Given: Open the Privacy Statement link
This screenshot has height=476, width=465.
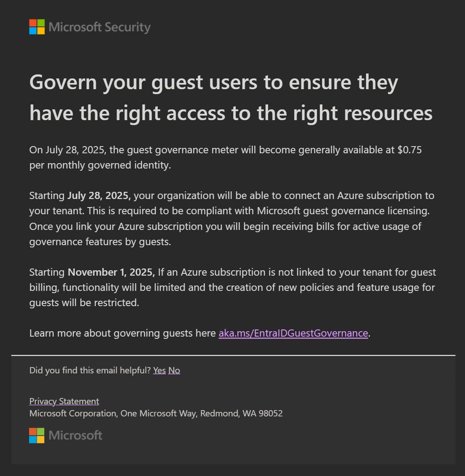Looking at the screenshot, I should point(64,401).
